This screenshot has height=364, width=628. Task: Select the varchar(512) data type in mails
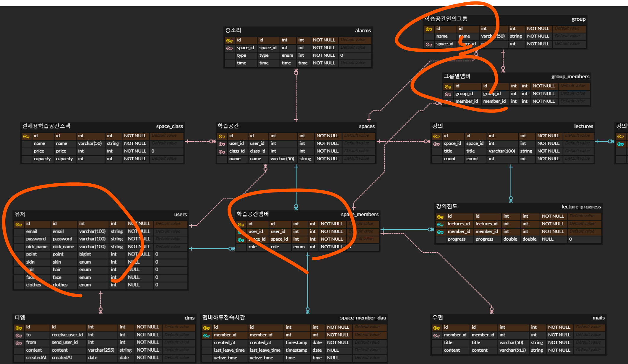click(512, 350)
